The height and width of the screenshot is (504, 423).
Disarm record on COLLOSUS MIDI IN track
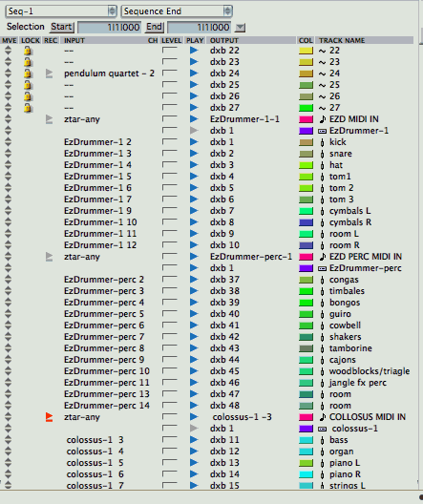(x=50, y=417)
